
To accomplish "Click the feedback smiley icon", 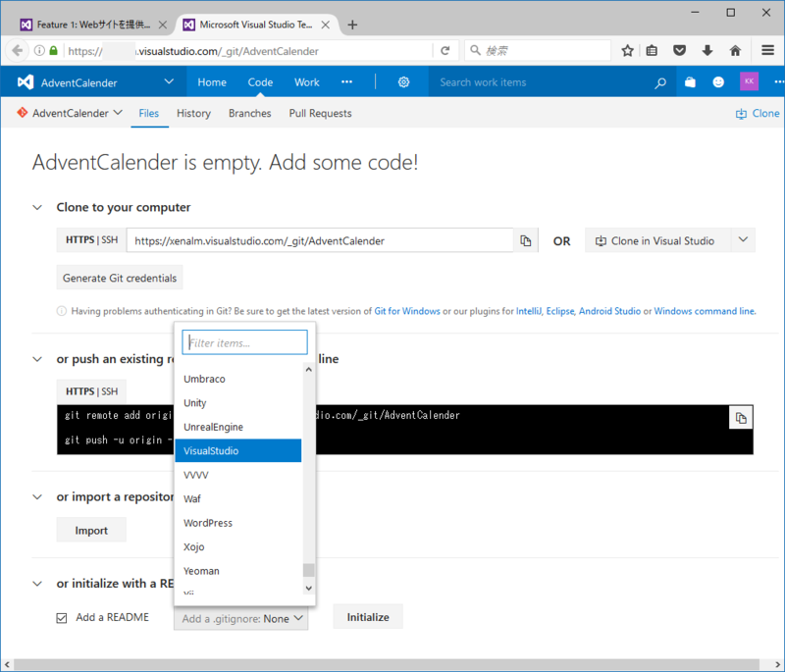I will pos(718,82).
